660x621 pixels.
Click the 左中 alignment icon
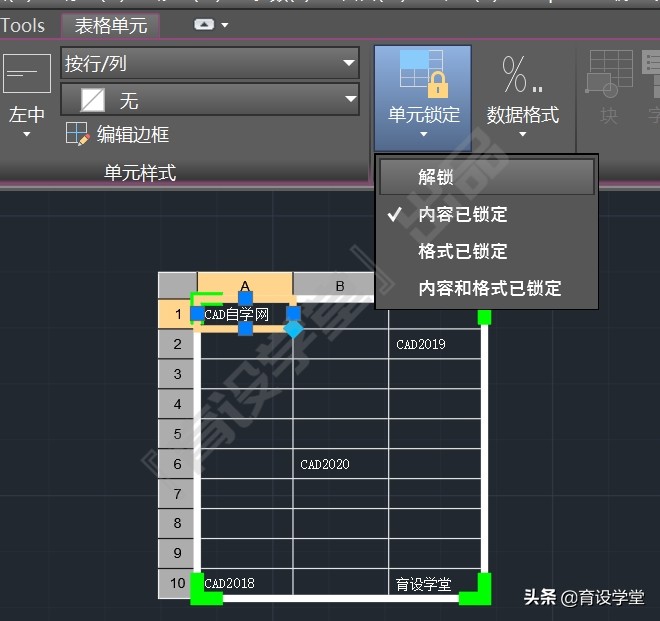(x=27, y=73)
